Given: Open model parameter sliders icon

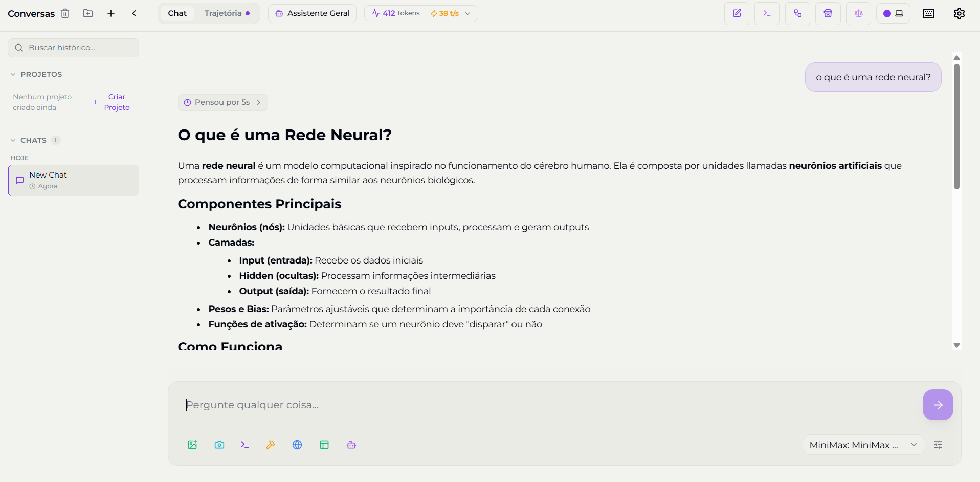Looking at the screenshot, I should tap(938, 445).
